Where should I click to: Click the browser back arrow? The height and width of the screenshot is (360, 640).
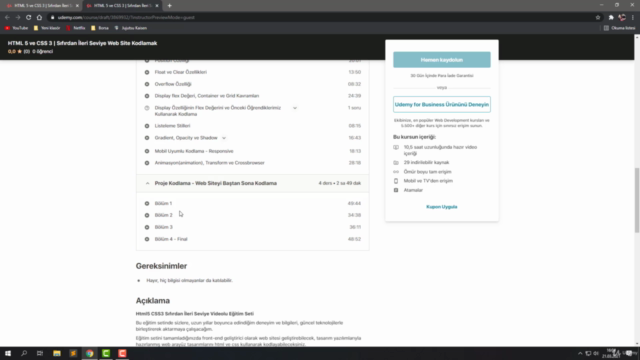7,18
